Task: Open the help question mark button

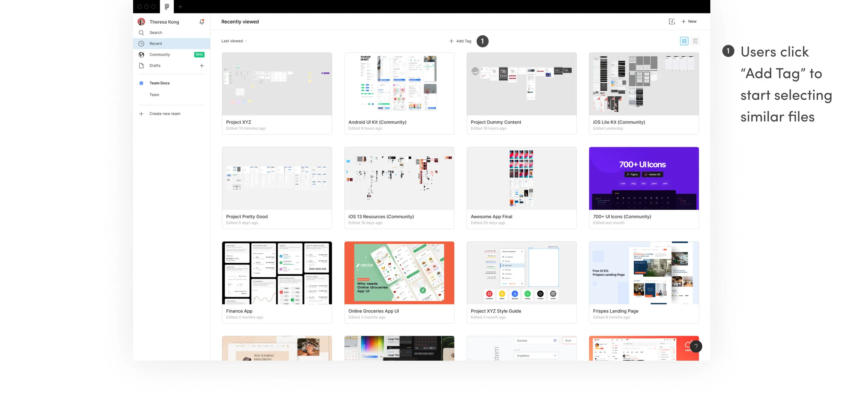Action: click(x=696, y=346)
